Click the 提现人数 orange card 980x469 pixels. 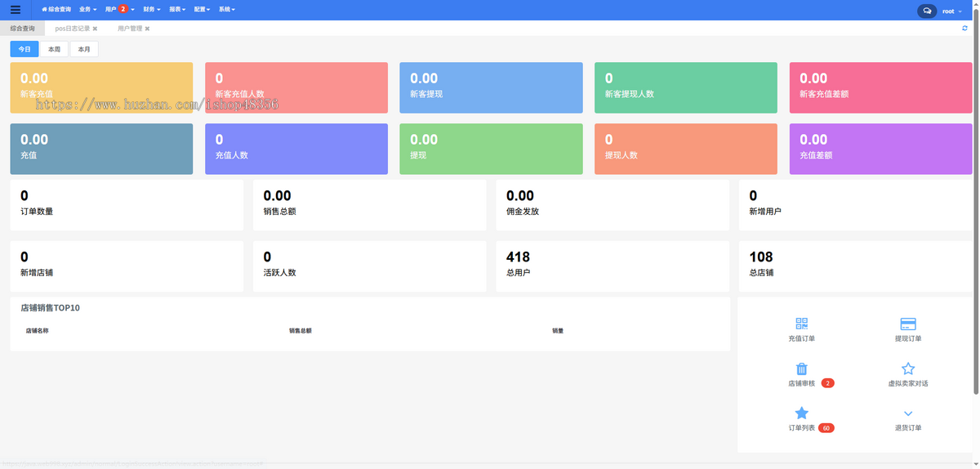tap(686, 149)
